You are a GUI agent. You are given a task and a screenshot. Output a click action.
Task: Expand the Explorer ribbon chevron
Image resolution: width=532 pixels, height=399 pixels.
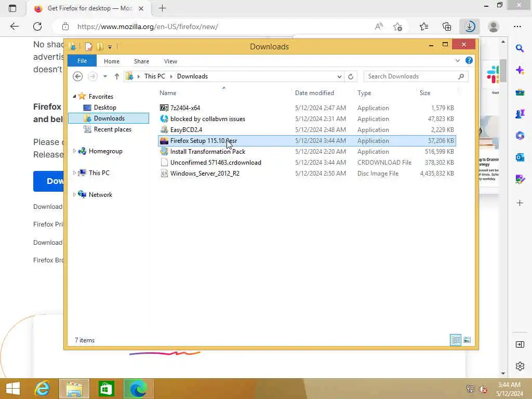(x=457, y=61)
